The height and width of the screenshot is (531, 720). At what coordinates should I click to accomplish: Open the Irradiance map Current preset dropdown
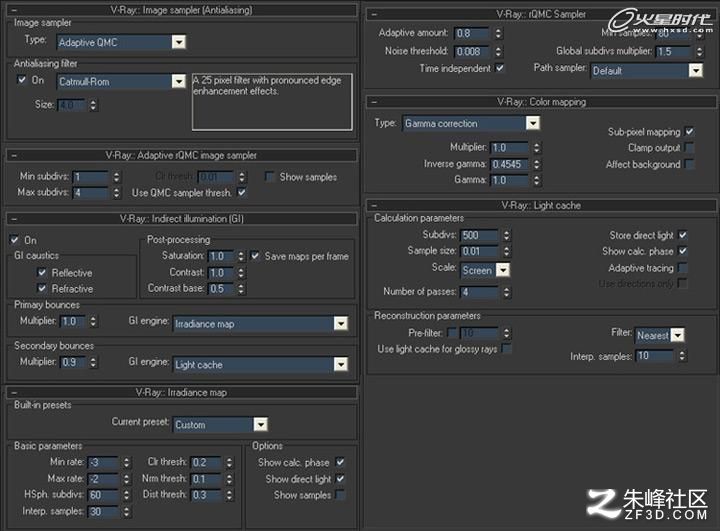pos(220,424)
